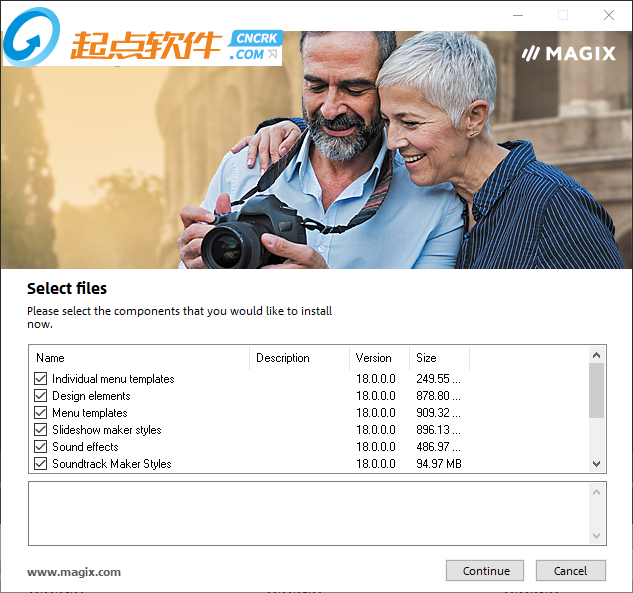Image resolution: width=633 pixels, height=593 pixels.
Task: Select the Design elements row text
Action: click(x=91, y=396)
